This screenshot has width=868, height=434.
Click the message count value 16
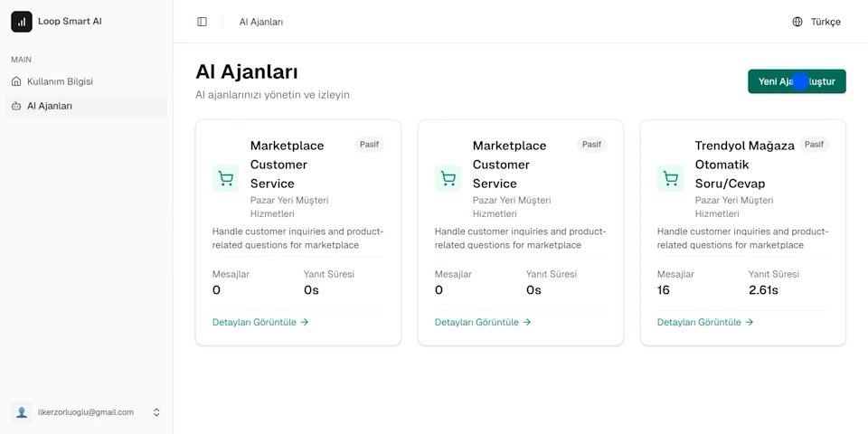(x=663, y=290)
